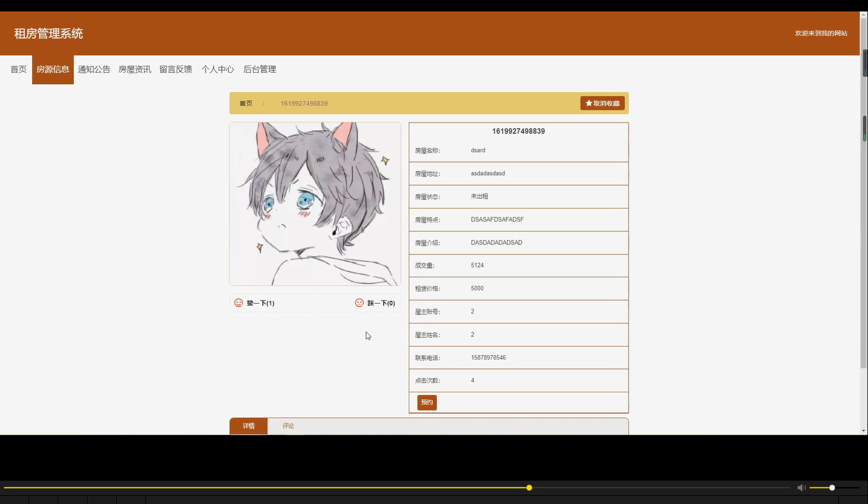
Task: Adjust the video volume slider
Action: (x=831, y=487)
